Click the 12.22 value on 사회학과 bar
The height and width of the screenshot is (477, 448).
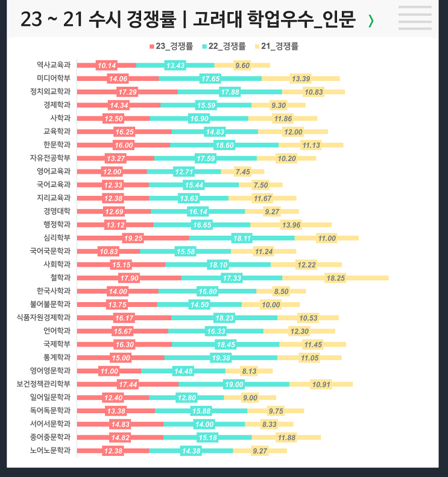tap(306, 265)
